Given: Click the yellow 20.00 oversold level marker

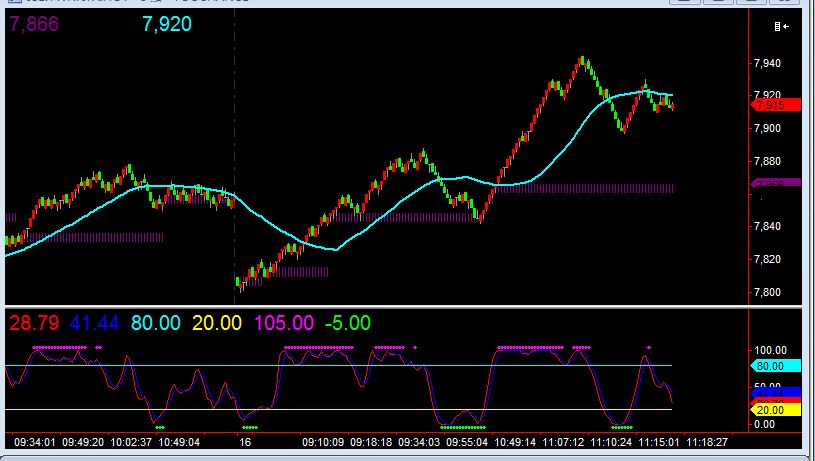Looking at the screenshot, I should (x=776, y=410).
